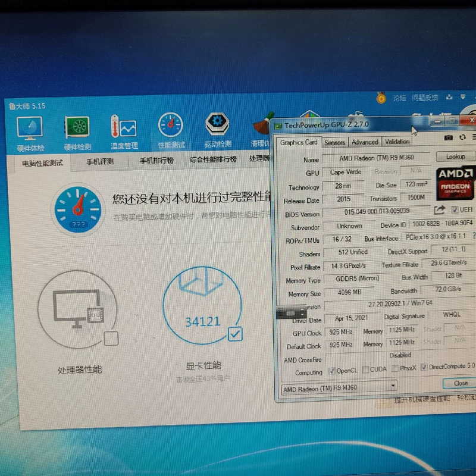Click the Lookup button in GPU-Z
The image size is (476, 476).
[x=455, y=156]
